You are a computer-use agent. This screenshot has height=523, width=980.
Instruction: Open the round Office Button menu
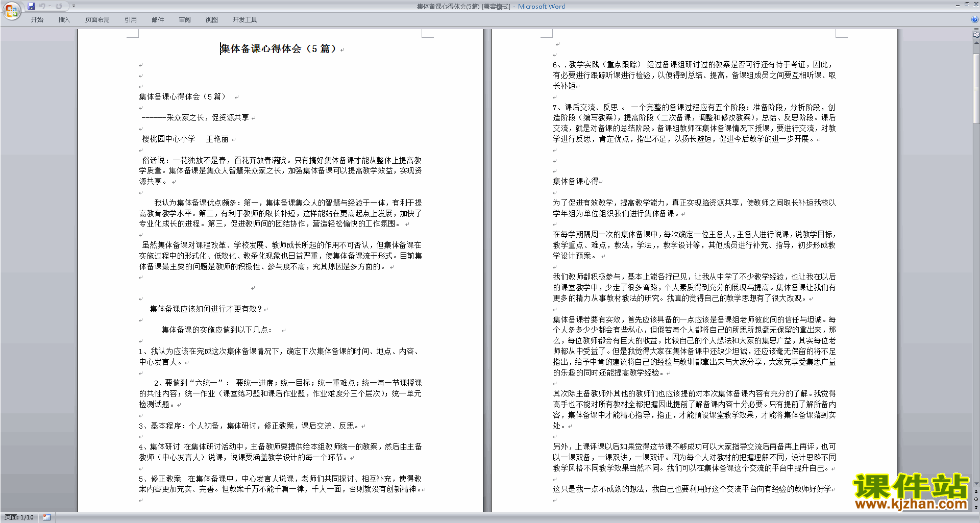pyautogui.click(x=11, y=10)
